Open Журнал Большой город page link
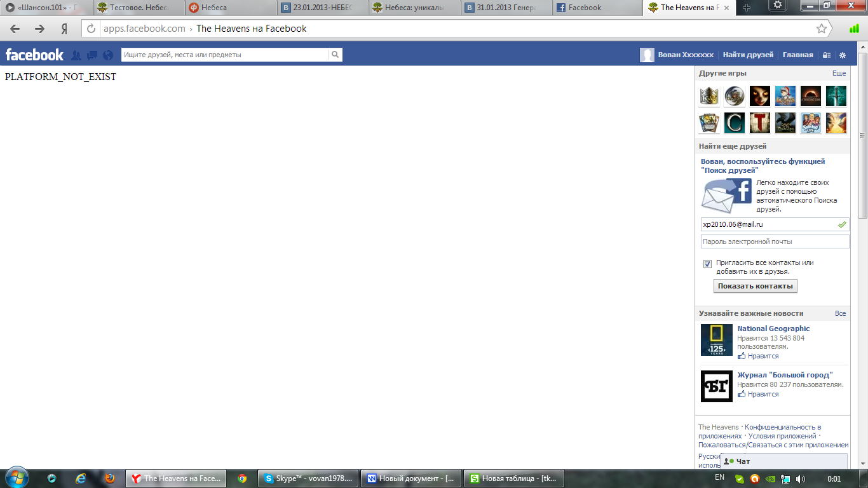 (785, 375)
